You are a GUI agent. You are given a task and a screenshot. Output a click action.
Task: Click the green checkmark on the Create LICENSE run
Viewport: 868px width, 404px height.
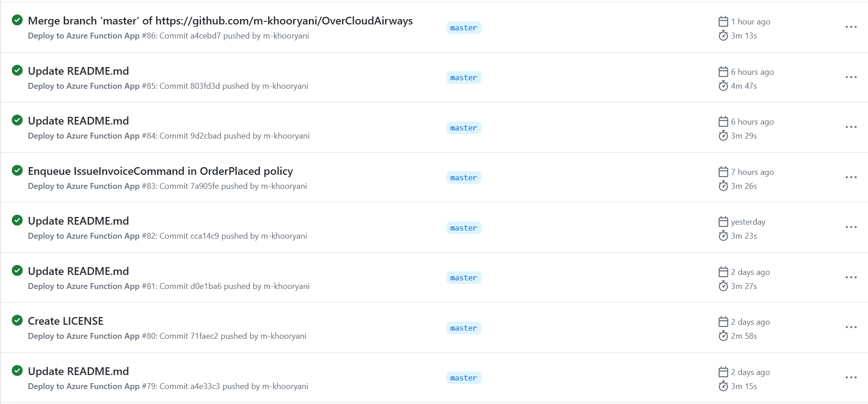tap(17, 320)
